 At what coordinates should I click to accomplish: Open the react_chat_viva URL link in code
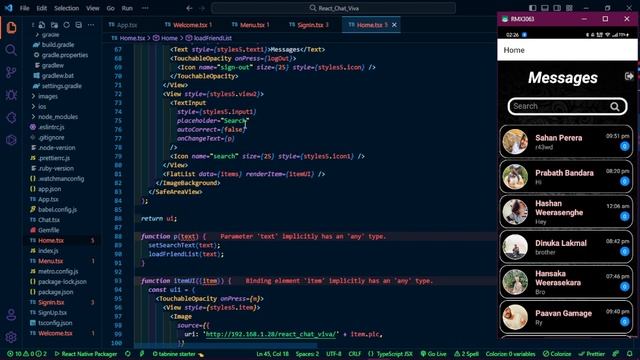click(272, 334)
